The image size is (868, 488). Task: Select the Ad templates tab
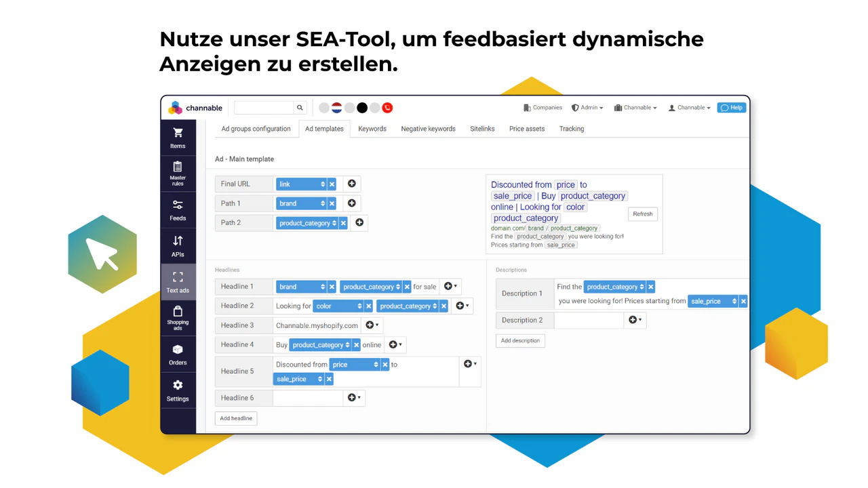324,129
